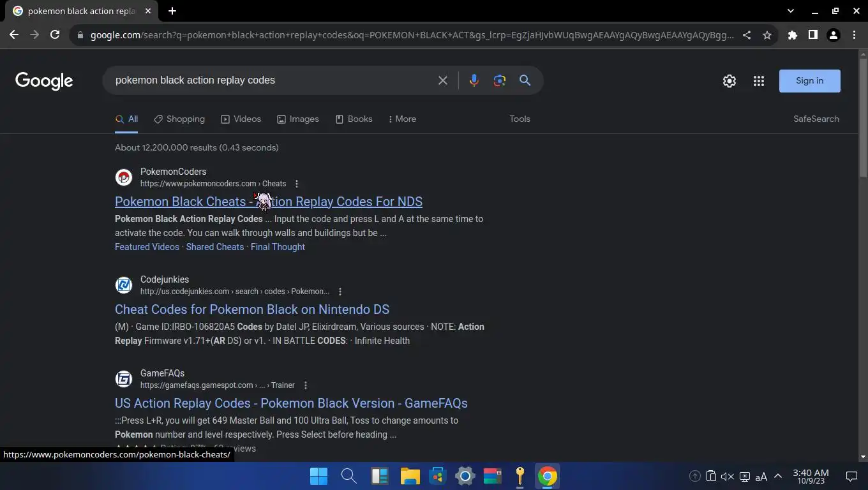Click the Codejunkies site favicon
Screen dimensions: 868x490
point(124,285)
